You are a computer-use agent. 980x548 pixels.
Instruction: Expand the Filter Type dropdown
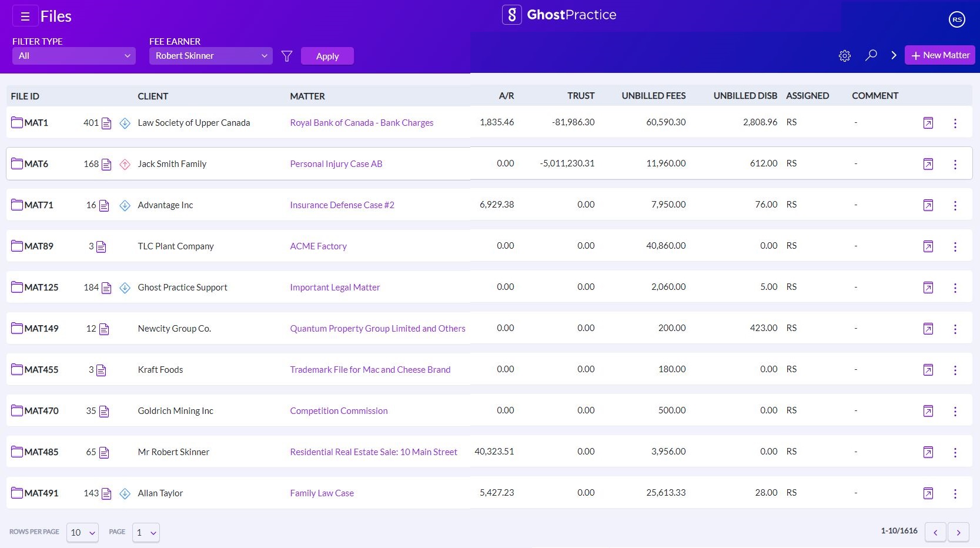[x=74, y=56]
